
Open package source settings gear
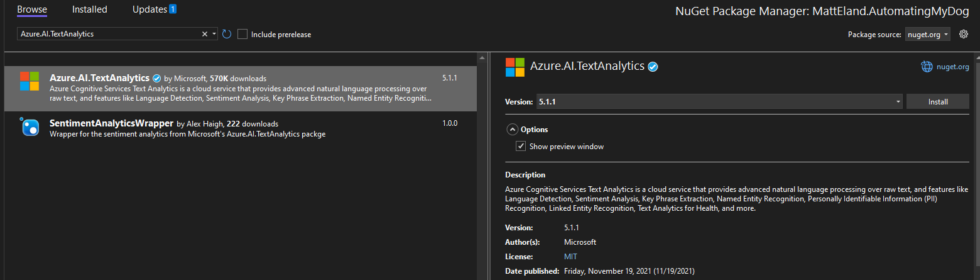[x=964, y=34]
